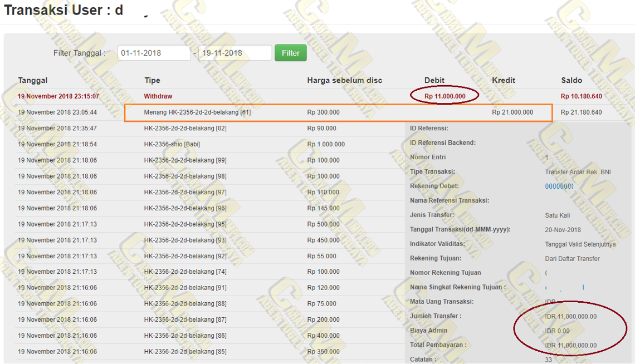
Task: Open the Rekening Debet account number link
Action: click(559, 186)
